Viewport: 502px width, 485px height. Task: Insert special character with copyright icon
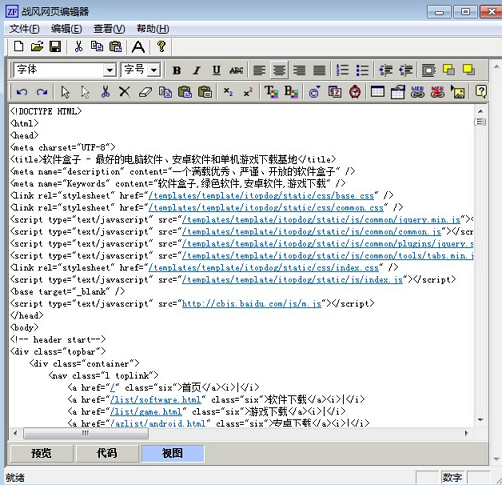point(314,92)
